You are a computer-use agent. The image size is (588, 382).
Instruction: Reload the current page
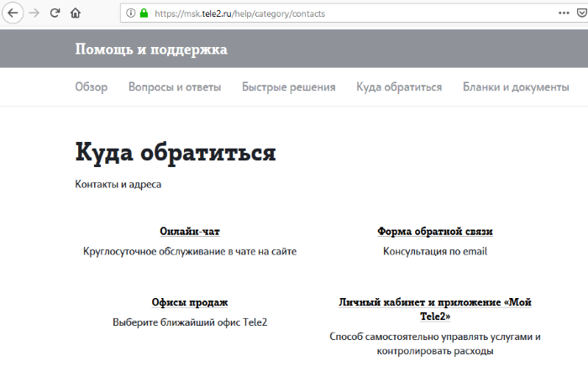[x=55, y=13]
